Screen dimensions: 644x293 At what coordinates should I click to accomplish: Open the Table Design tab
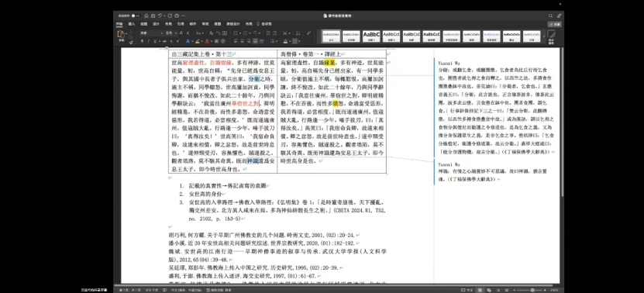[x=233, y=24]
